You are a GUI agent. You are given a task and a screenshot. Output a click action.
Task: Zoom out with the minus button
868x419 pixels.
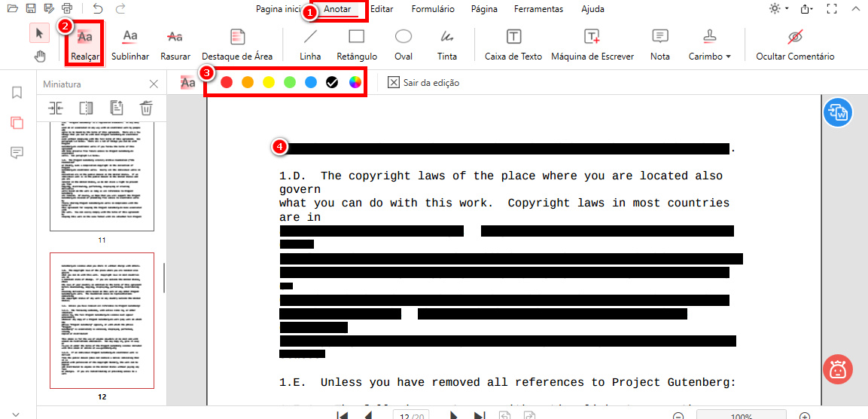678,416
